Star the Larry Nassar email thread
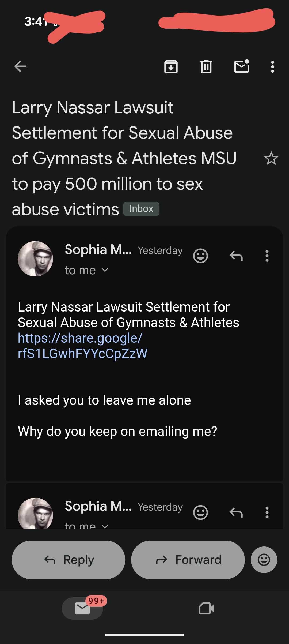The height and width of the screenshot is (644, 289). point(271,158)
